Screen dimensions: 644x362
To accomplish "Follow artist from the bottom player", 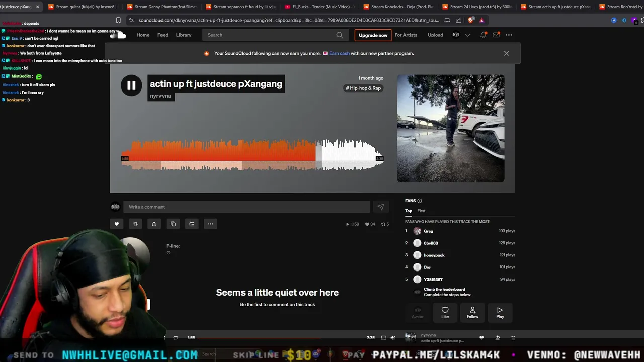I will click(x=498, y=338).
